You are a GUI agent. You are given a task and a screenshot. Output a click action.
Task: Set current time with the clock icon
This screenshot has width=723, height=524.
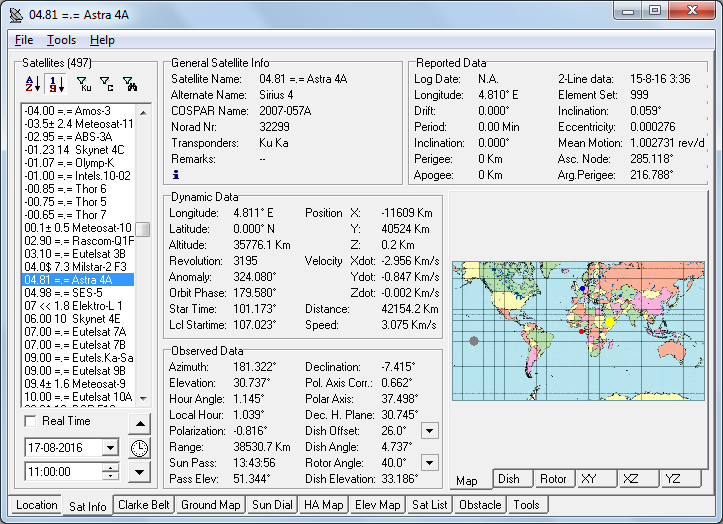(x=139, y=448)
